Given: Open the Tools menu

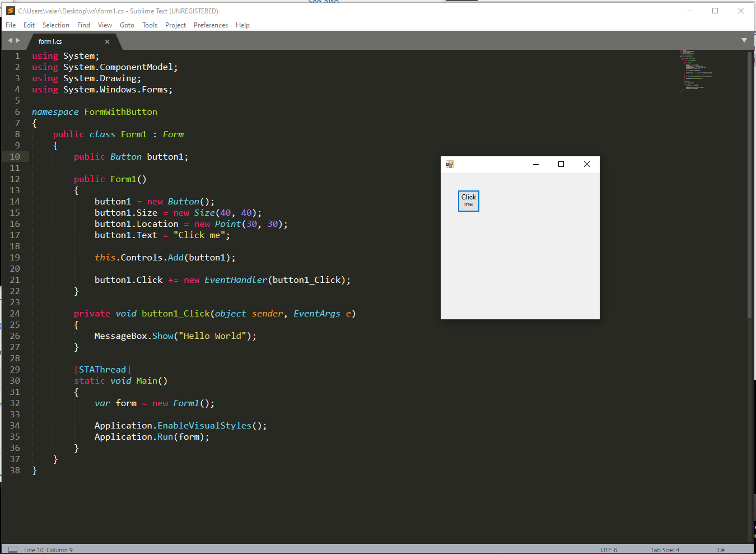Looking at the screenshot, I should pyautogui.click(x=150, y=25).
